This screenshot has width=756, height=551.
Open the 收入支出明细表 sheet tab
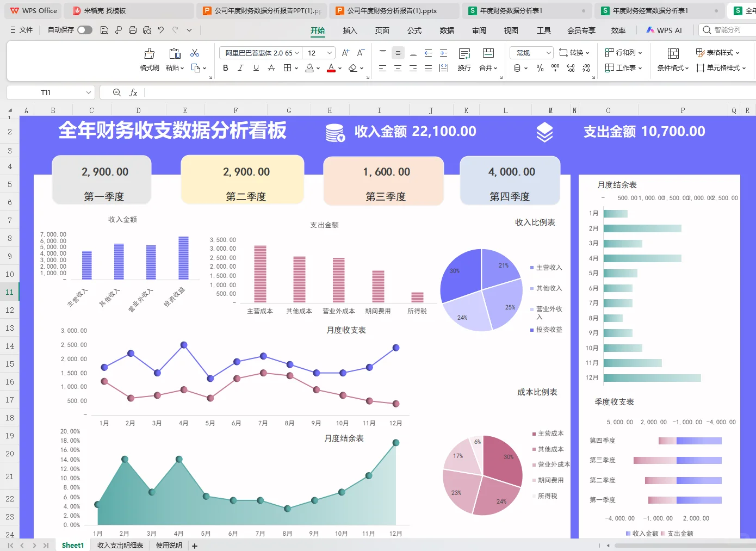pos(120,545)
